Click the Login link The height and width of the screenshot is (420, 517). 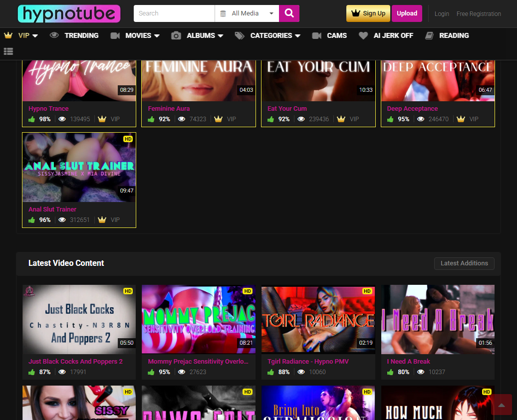[442, 14]
